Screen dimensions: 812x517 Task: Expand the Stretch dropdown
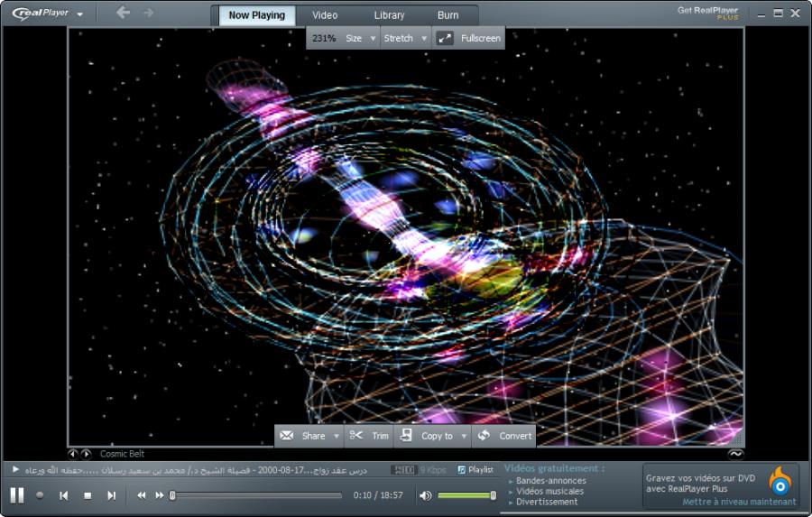tap(405, 38)
